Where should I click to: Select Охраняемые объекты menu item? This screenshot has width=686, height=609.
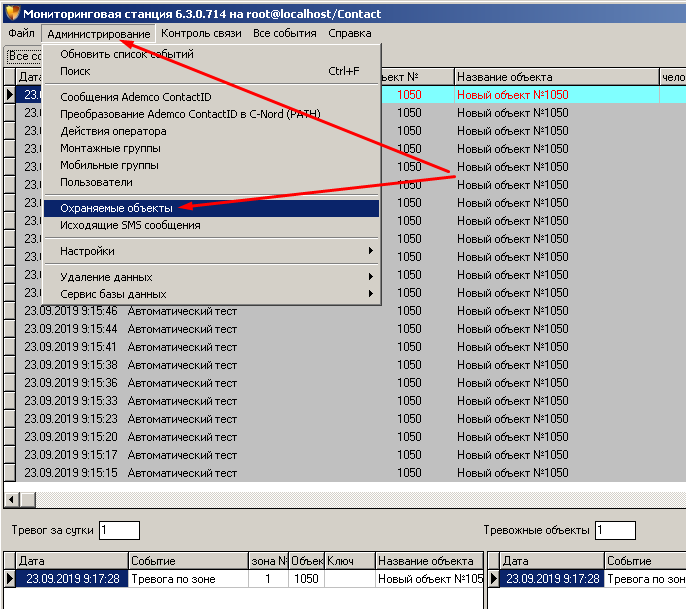coord(211,208)
